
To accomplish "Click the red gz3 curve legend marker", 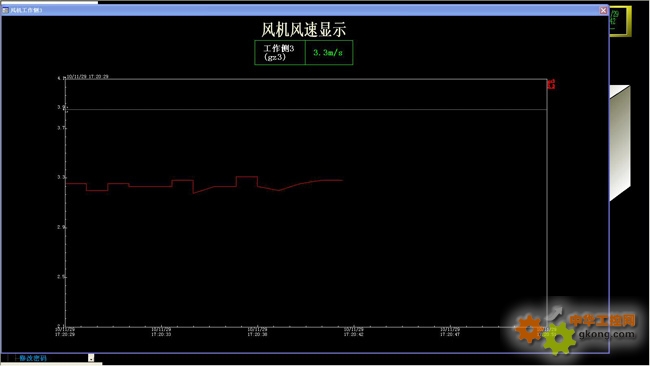I will click(551, 84).
